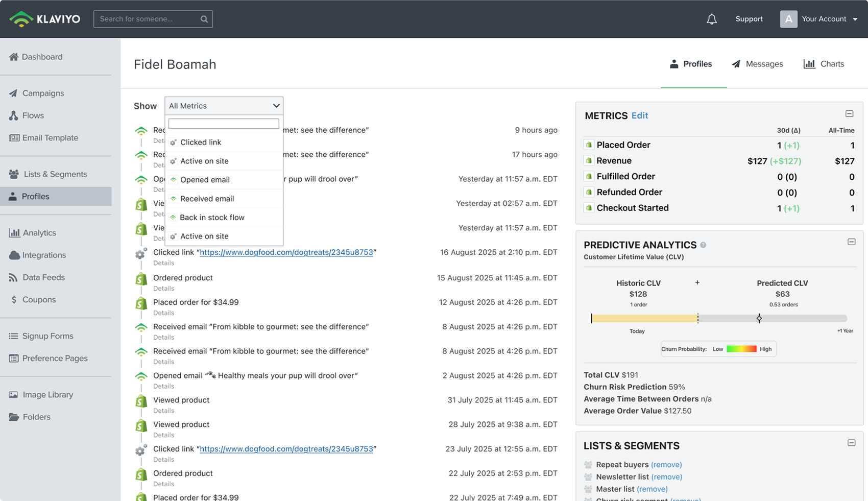Click the Flows icon in sidebar
Viewport: 868px width, 501px height.
coord(14,115)
